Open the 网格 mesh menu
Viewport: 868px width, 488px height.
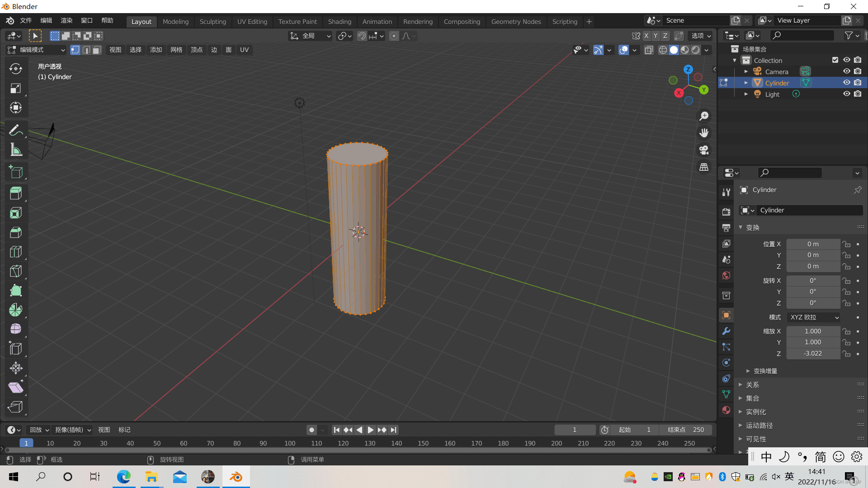(176, 50)
